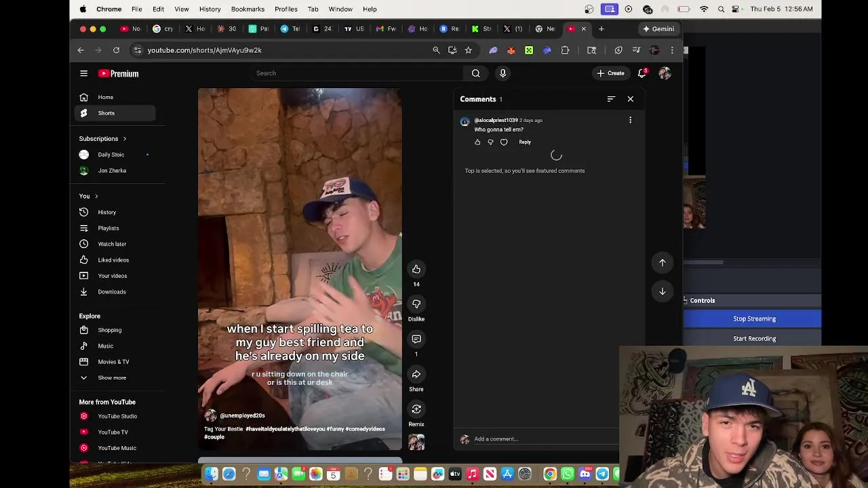Click the YouTube Premium logo
The width and height of the screenshot is (868, 488).
pyautogui.click(x=119, y=73)
